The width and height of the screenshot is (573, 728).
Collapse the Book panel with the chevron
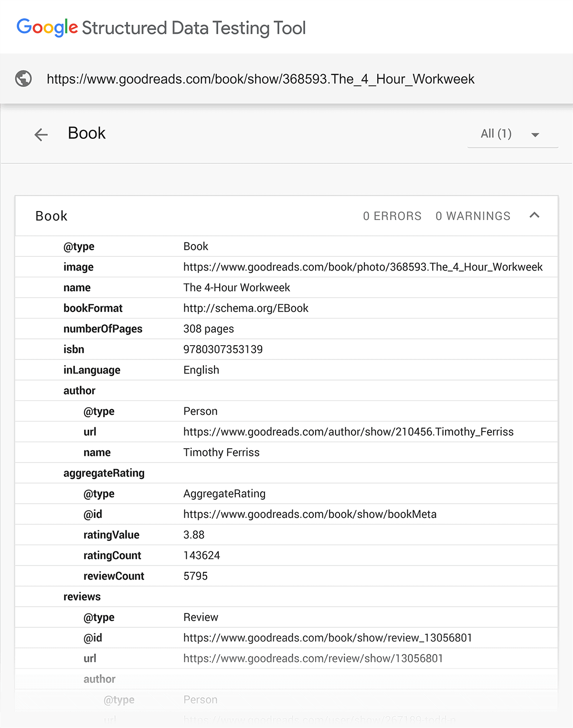(x=534, y=215)
